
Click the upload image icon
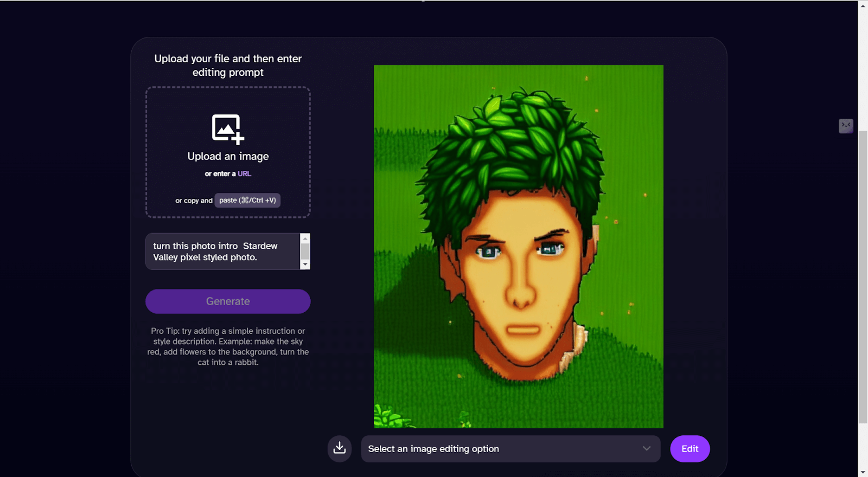pos(228,129)
